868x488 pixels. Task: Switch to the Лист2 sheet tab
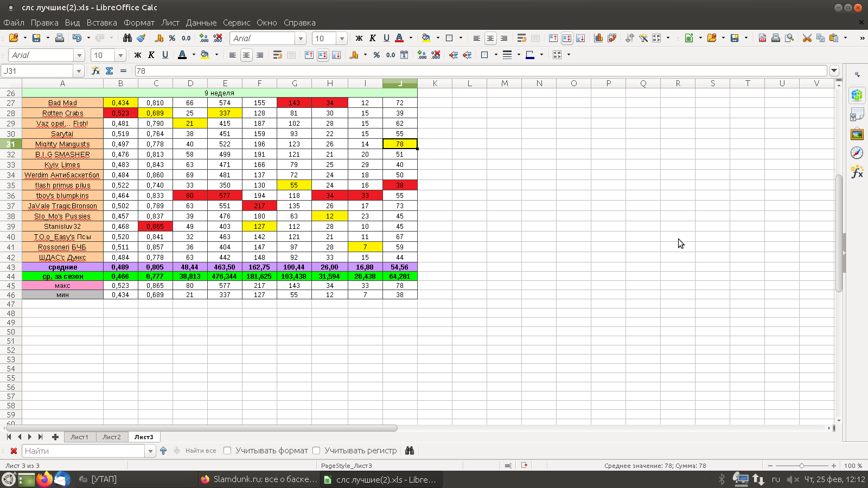pos(112,437)
